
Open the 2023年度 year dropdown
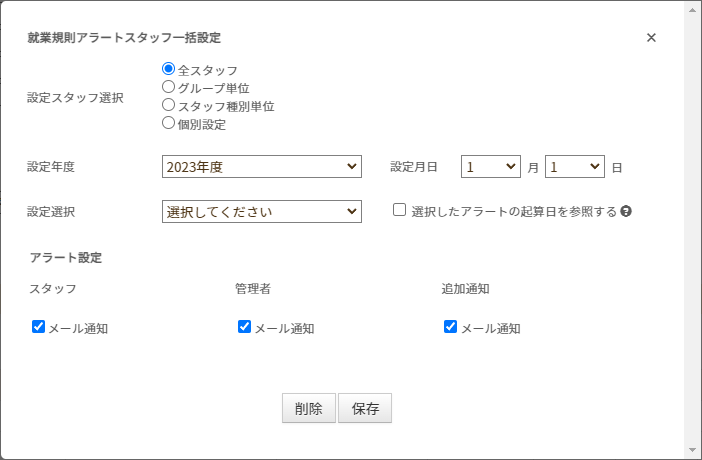262,167
